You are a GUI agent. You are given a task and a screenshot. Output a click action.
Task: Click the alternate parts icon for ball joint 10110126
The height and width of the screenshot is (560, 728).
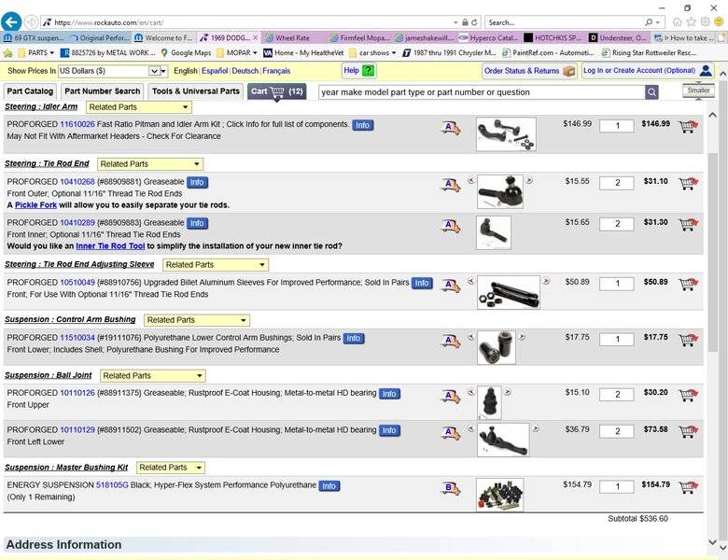pos(450,397)
